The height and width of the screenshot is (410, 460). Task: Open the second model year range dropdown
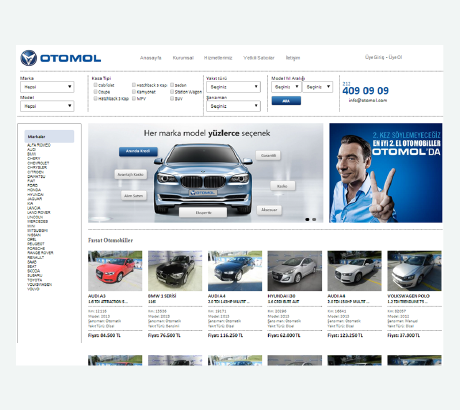317,87
